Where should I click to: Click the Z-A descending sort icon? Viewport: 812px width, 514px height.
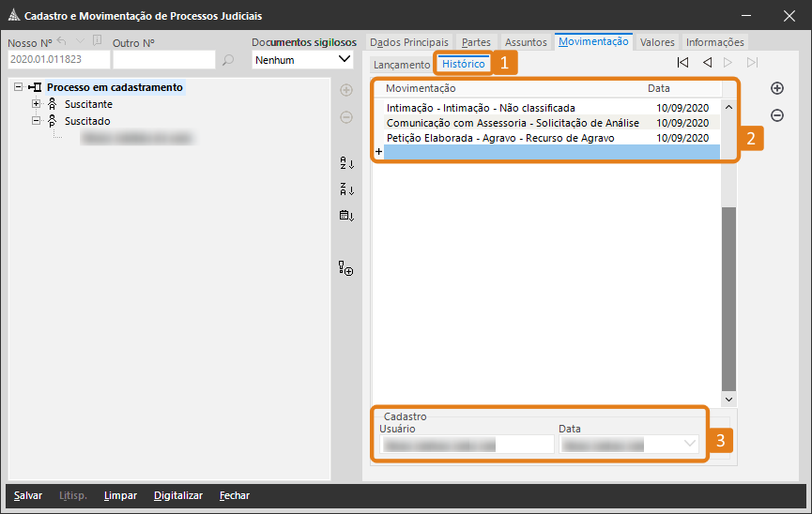click(x=346, y=189)
